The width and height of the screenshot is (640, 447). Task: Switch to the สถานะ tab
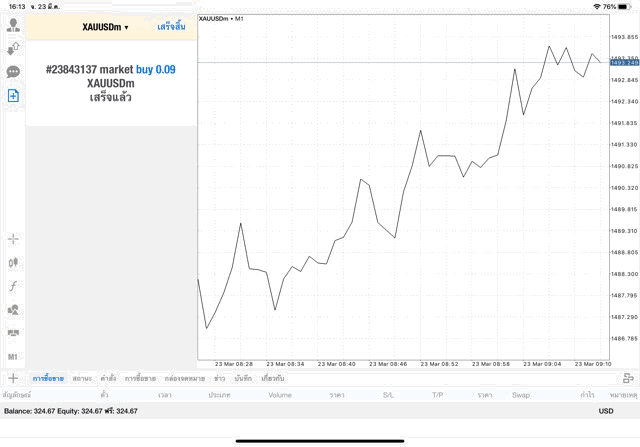click(x=83, y=379)
